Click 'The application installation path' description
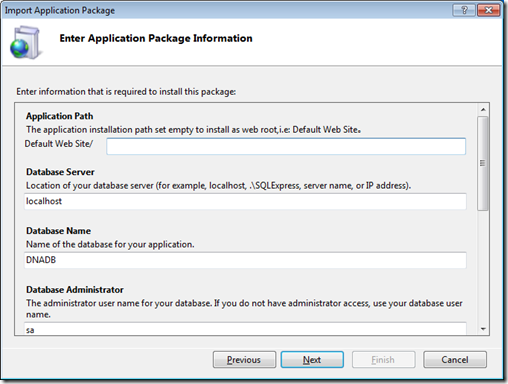The image size is (508, 384). [193, 130]
